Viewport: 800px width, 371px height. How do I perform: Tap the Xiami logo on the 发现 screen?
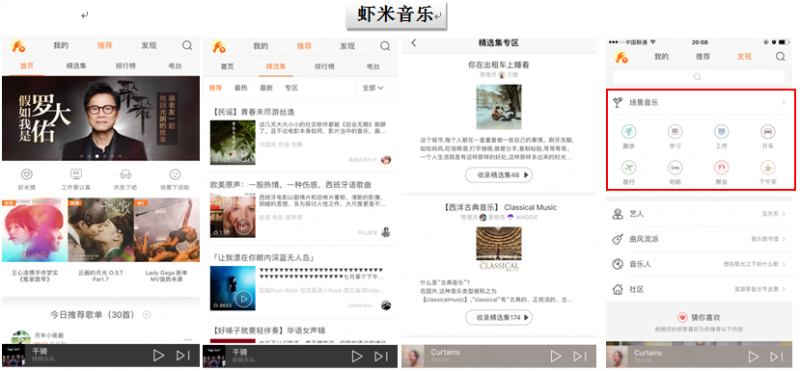pyautogui.click(x=621, y=57)
